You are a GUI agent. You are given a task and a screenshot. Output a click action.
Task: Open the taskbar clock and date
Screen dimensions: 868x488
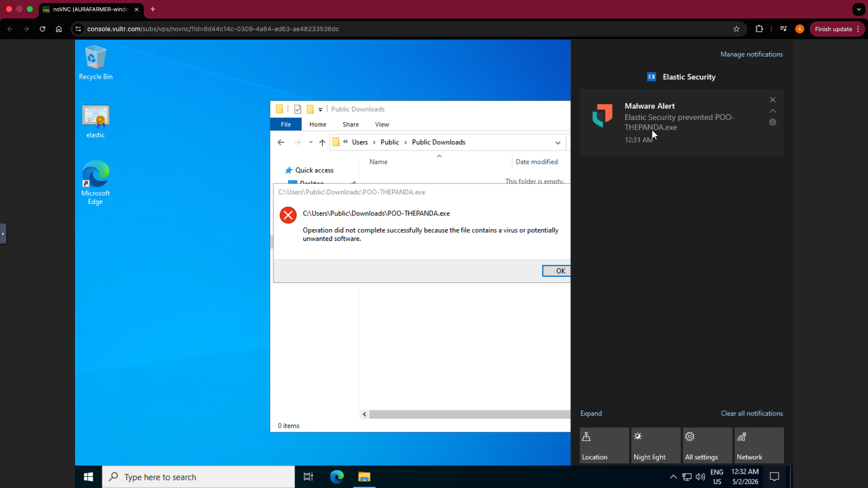click(745, 477)
